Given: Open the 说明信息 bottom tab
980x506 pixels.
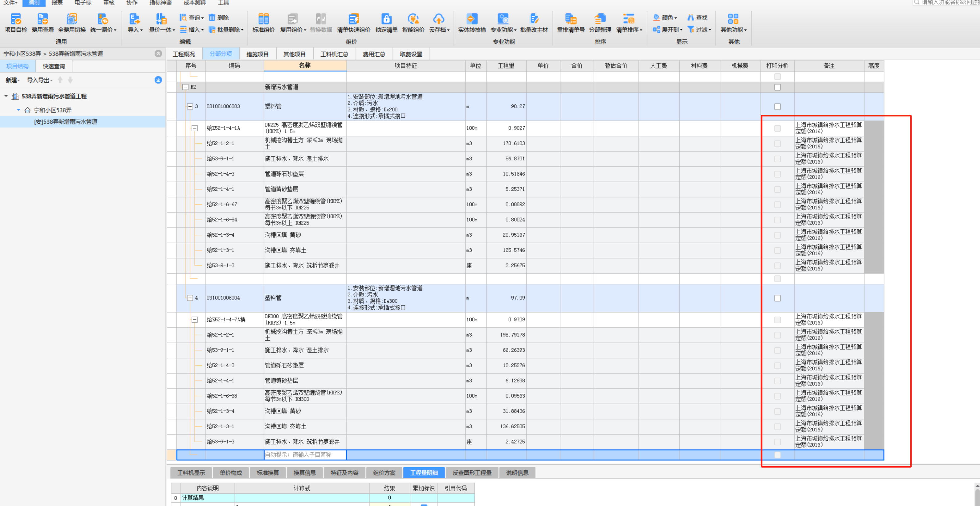Looking at the screenshot, I should click(517, 473).
